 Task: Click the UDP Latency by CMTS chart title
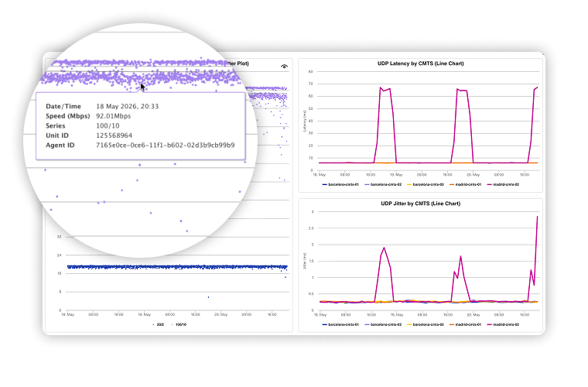point(420,63)
